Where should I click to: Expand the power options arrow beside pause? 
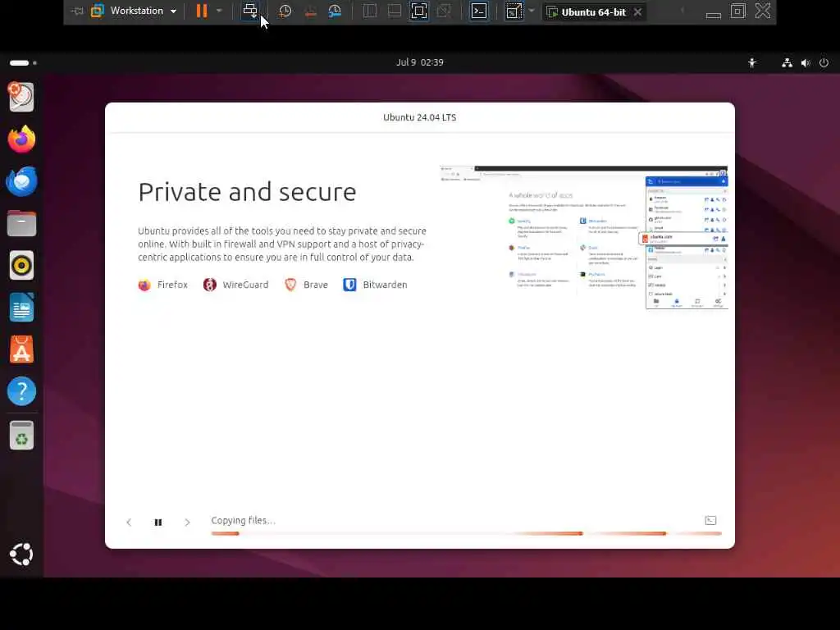pyautogui.click(x=219, y=11)
